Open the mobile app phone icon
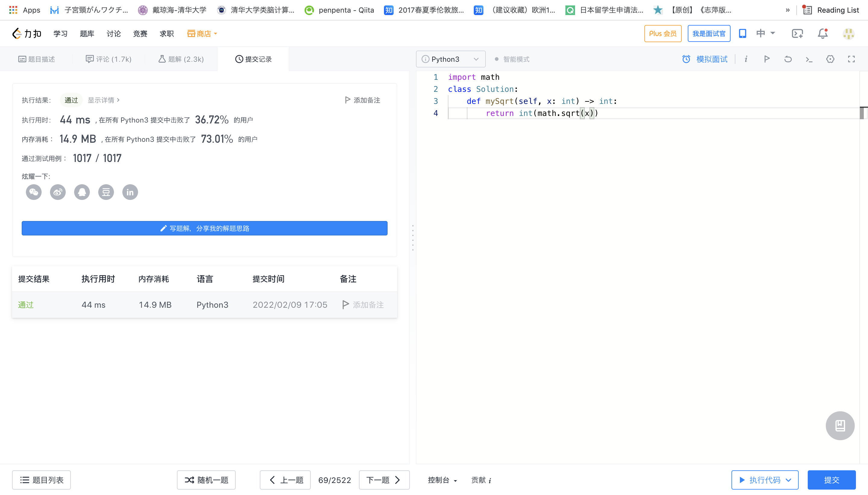The width and height of the screenshot is (868, 495). pyautogui.click(x=742, y=33)
